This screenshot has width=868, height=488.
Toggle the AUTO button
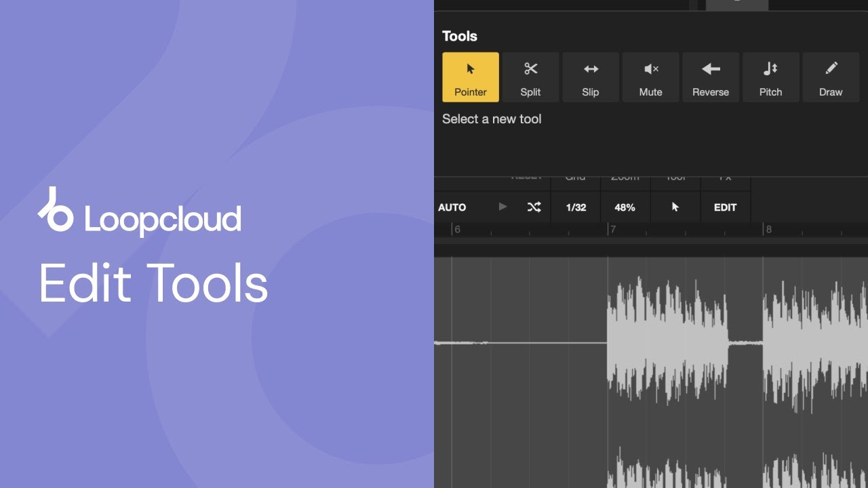pyautogui.click(x=452, y=207)
